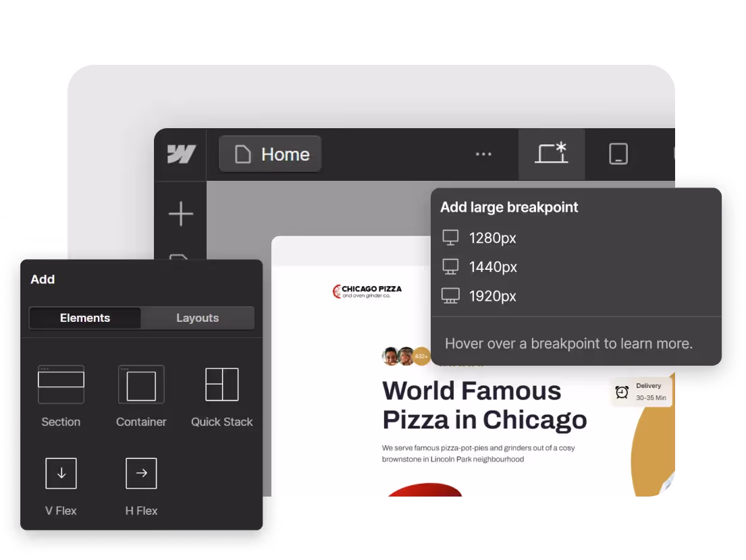
Task: Click the Webflow logo icon
Action: click(181, 154)
